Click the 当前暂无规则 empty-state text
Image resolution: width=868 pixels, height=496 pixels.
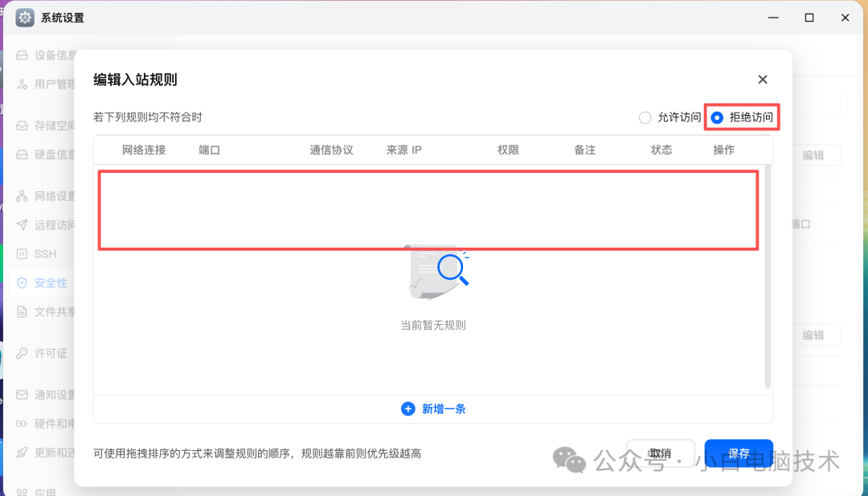433,326
